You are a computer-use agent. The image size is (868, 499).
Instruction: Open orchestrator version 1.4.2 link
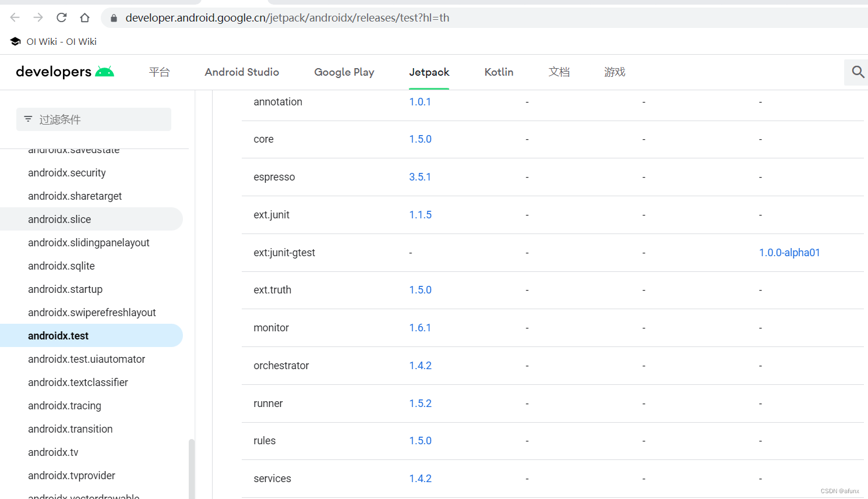coord(420,366)
